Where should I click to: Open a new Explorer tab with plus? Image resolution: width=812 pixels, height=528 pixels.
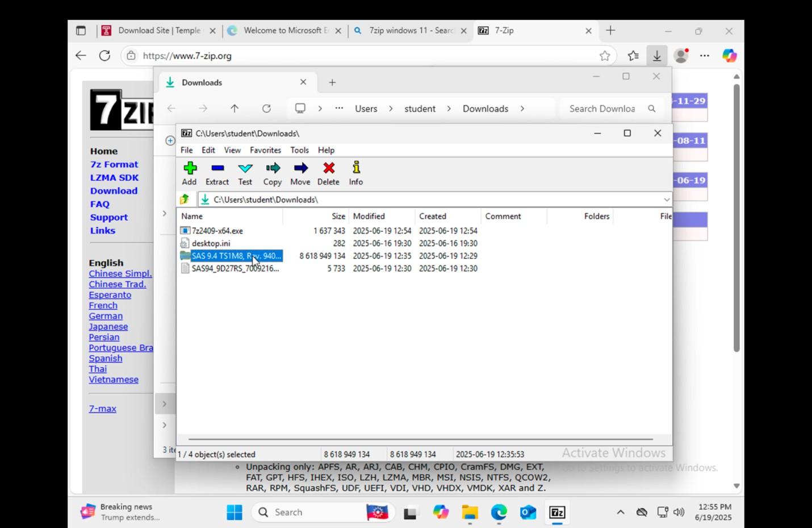tap(332, 82)
